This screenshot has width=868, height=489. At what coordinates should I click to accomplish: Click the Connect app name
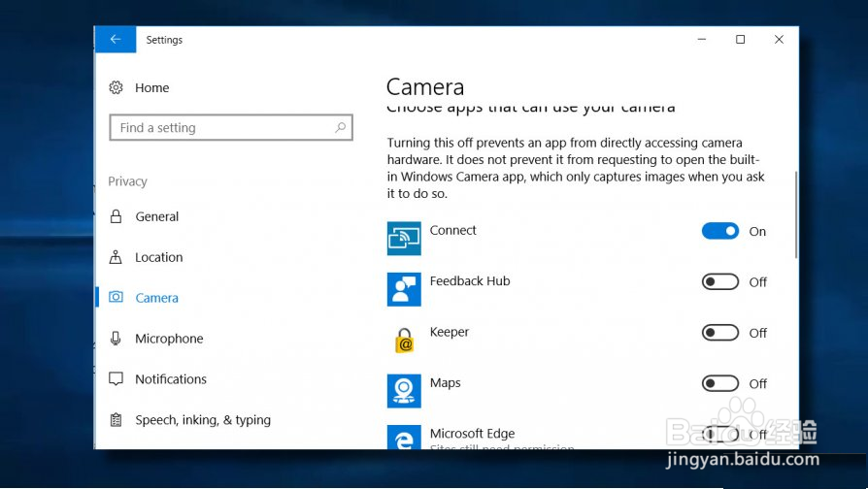point(452,230)
